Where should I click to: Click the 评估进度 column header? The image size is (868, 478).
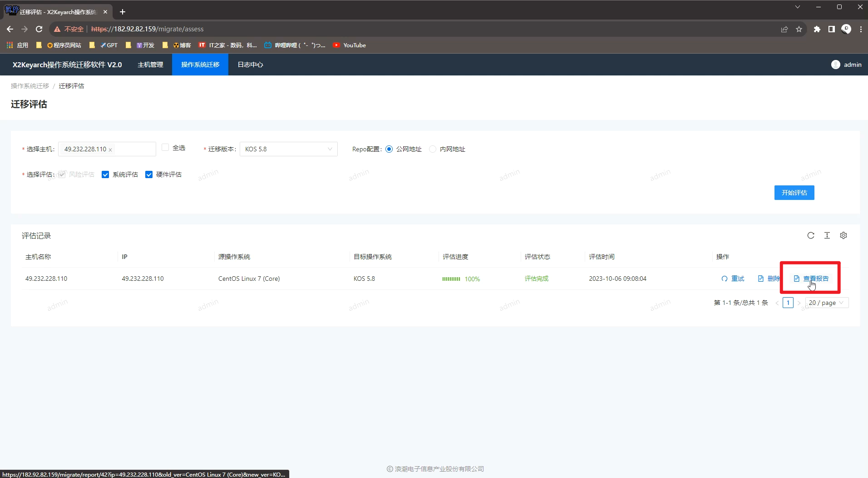pyautogui.click(x=455, y=257)
